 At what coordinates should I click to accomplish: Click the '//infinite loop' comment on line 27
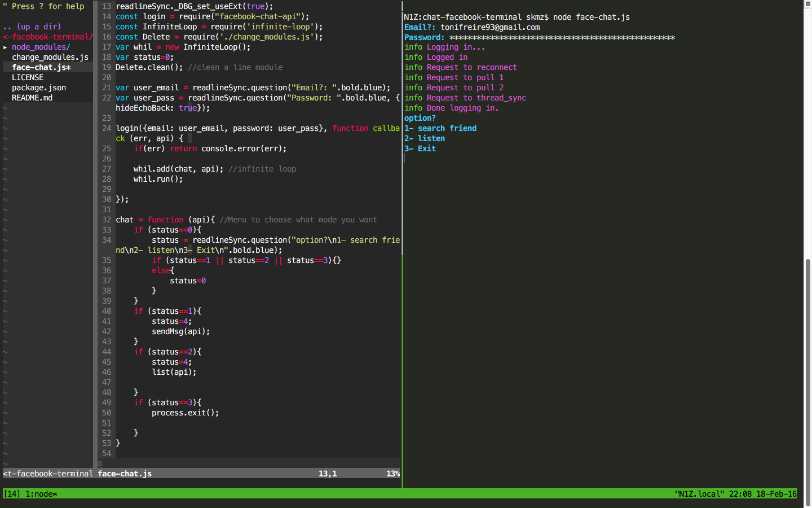[x=262, y=169]
